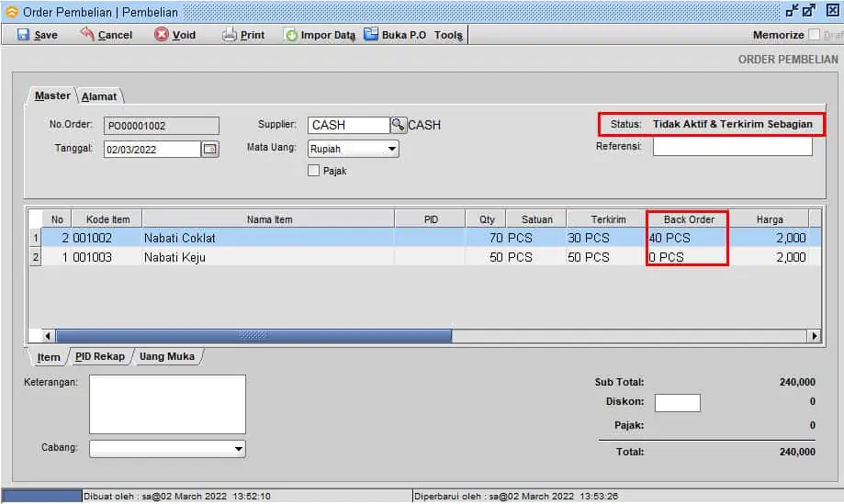Click the PID column header

431,219
